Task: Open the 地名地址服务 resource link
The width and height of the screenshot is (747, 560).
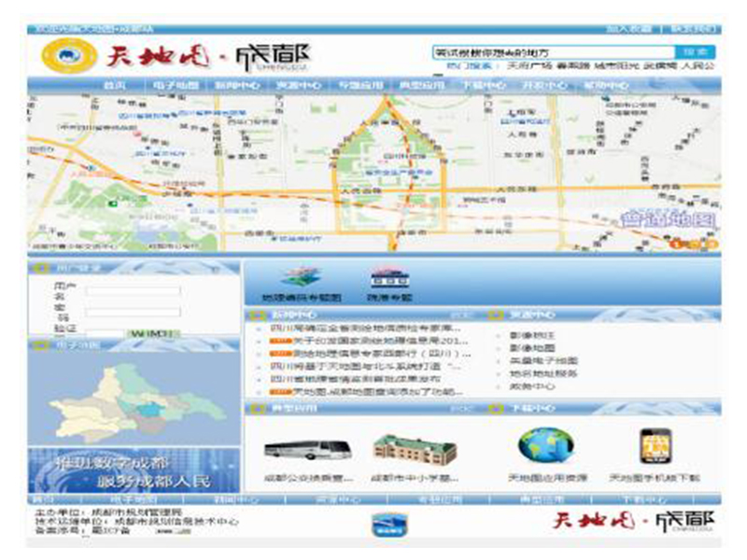Action: [543, 374]
